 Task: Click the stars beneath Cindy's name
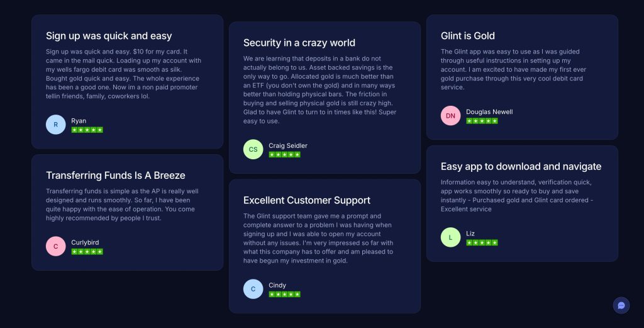[x=284, y=294]
